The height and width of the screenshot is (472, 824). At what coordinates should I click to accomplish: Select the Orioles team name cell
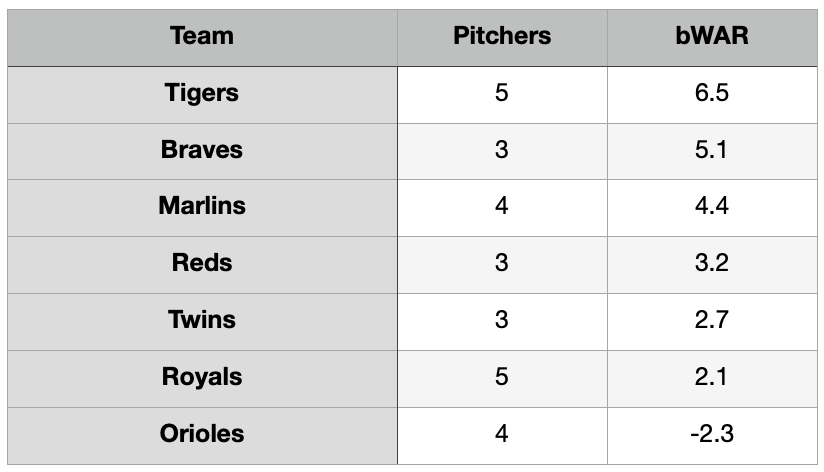[x=202, y=434]
